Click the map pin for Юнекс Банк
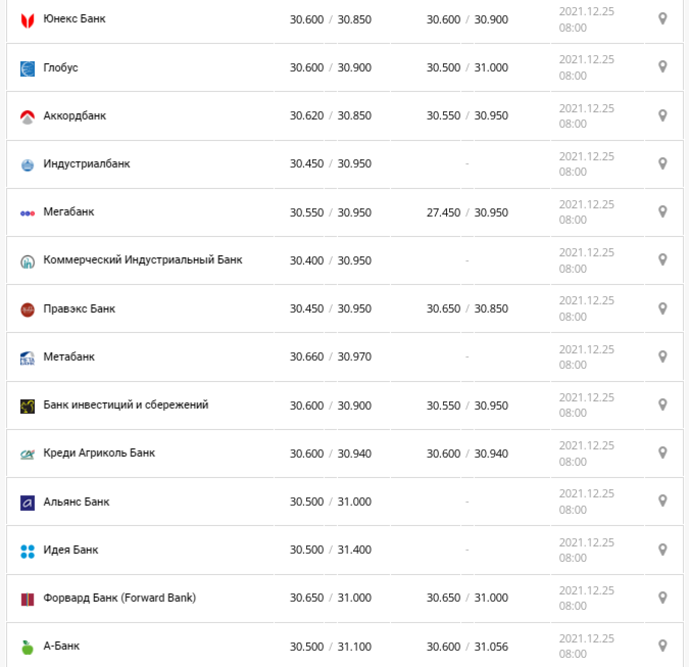 tap(663, 19)
